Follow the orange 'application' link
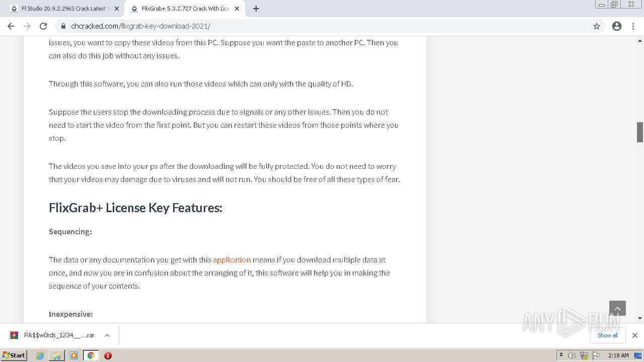Image resolution: width=644 pixels, height=362 pixels. point(231,260)
